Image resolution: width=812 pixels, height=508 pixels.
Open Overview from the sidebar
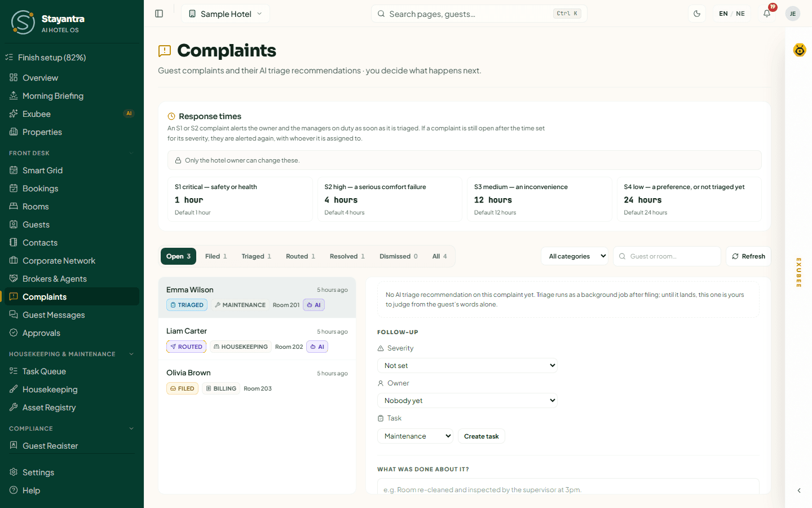pyautogui.click(x=72, y=78)
